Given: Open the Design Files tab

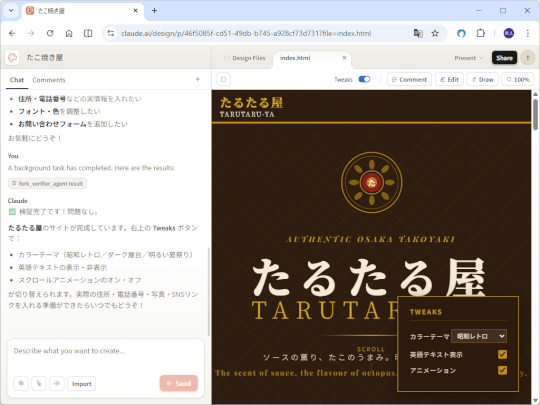Looking at the screenshot, I should 245,58.
